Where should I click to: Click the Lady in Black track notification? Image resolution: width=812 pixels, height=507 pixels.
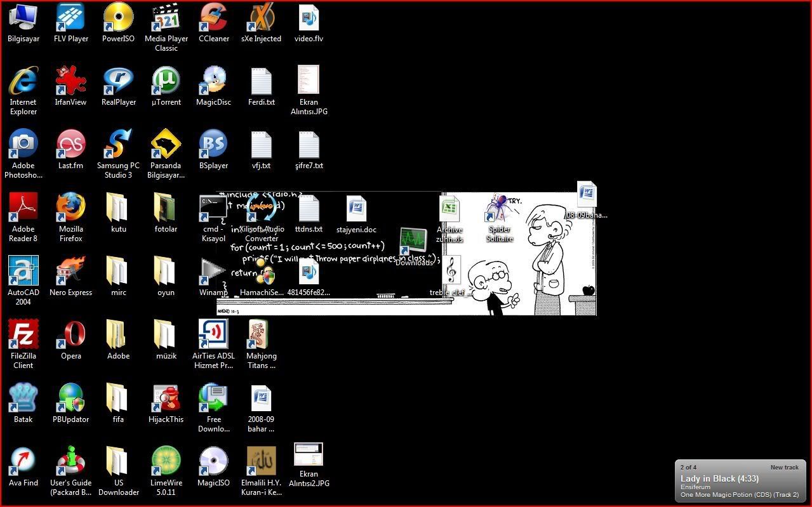740,481
